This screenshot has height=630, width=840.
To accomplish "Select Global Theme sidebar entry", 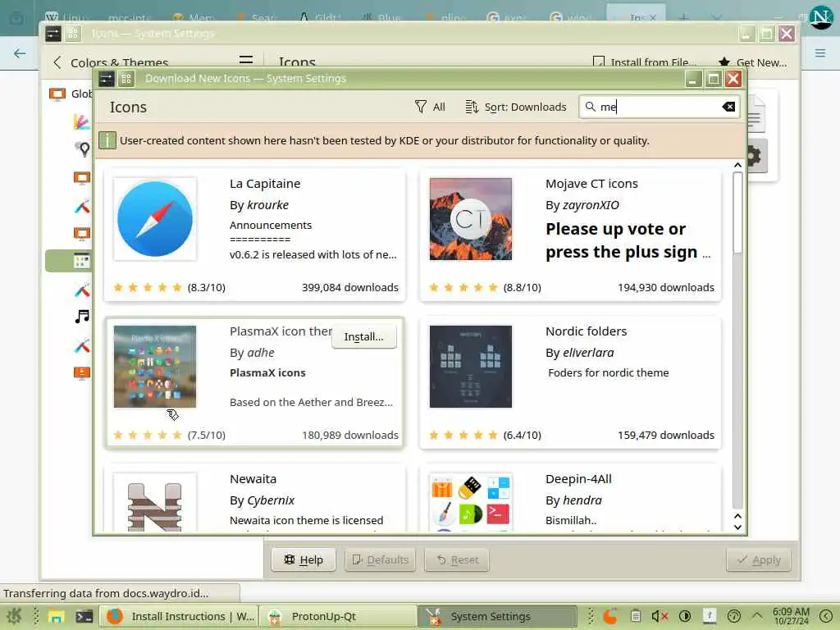I will 71,94.
